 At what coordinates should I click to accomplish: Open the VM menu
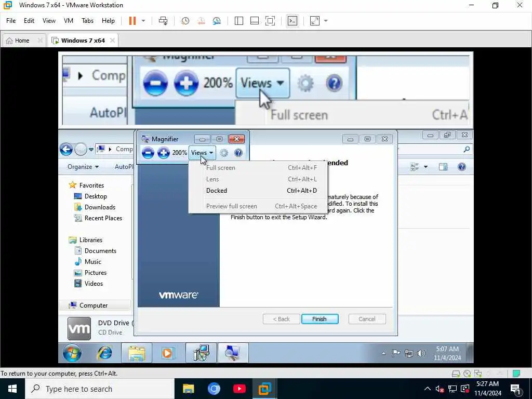tap(69, 21)
